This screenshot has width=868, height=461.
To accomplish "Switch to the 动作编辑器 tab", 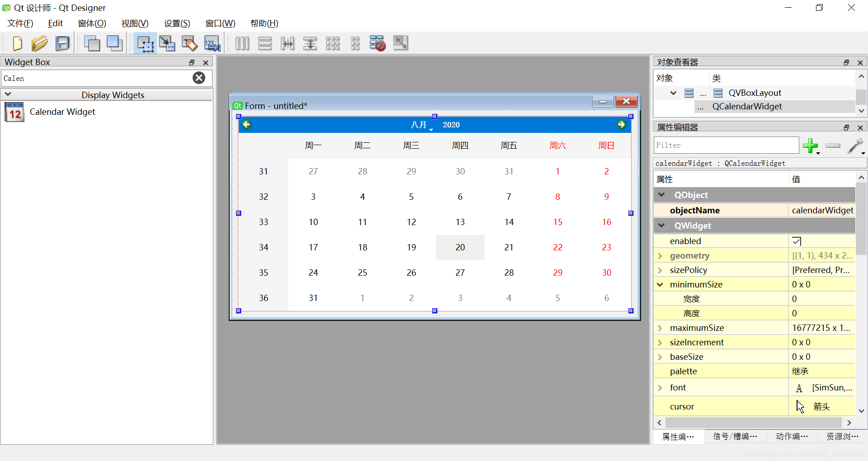I will 792,436.
